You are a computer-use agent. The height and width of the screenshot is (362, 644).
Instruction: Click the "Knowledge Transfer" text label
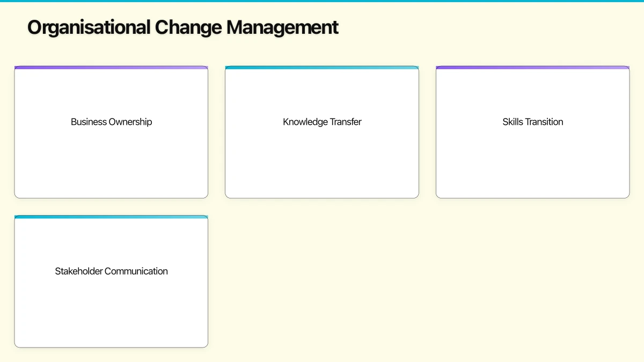[x=322, y=122]
